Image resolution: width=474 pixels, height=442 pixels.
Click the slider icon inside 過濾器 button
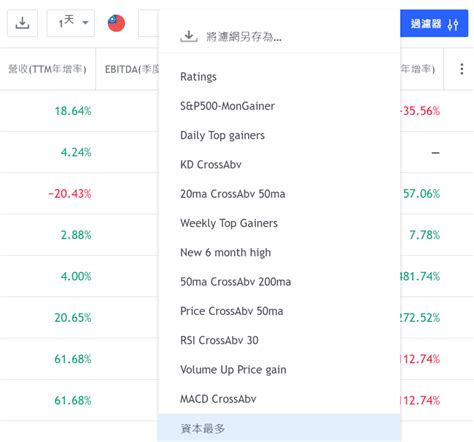453,24
